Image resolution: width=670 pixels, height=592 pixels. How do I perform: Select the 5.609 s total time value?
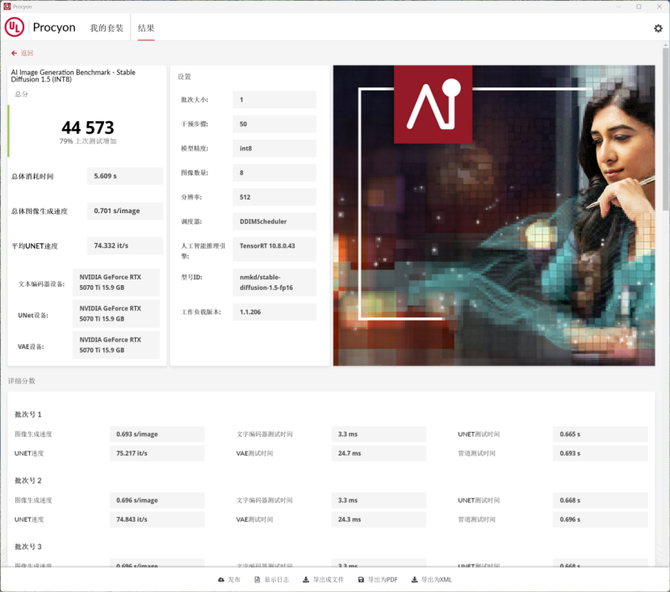click(x=125, y=176)
